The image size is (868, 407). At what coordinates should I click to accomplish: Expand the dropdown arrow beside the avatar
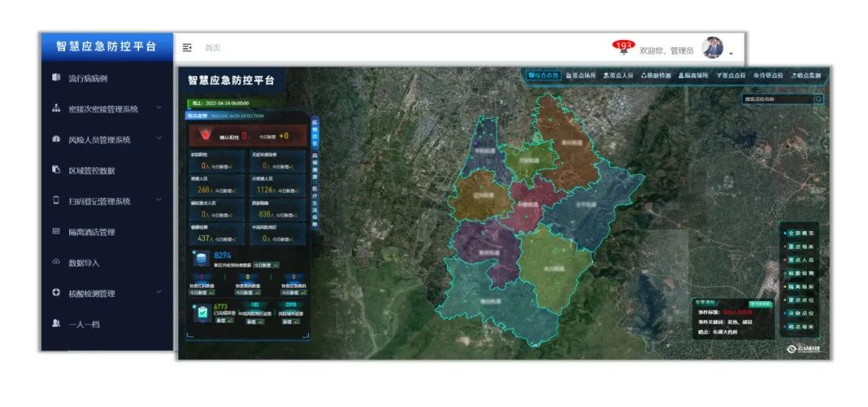731,54
